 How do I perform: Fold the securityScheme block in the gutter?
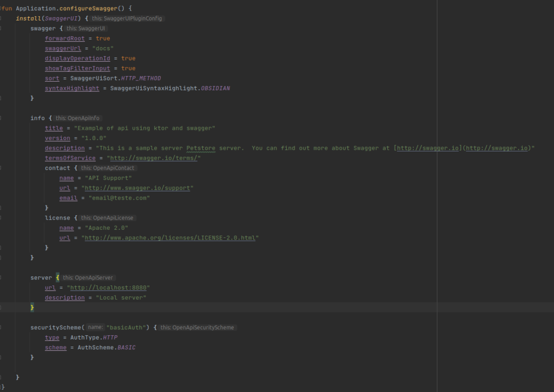1,328
